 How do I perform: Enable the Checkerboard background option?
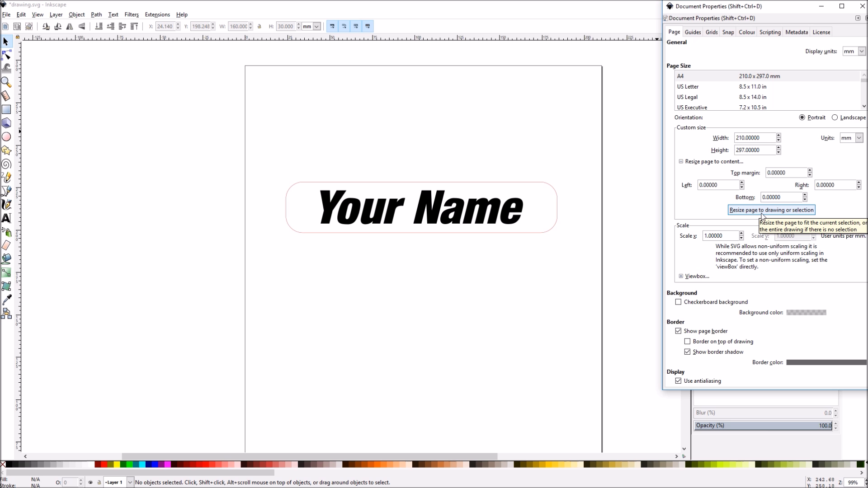click(679, 302)
